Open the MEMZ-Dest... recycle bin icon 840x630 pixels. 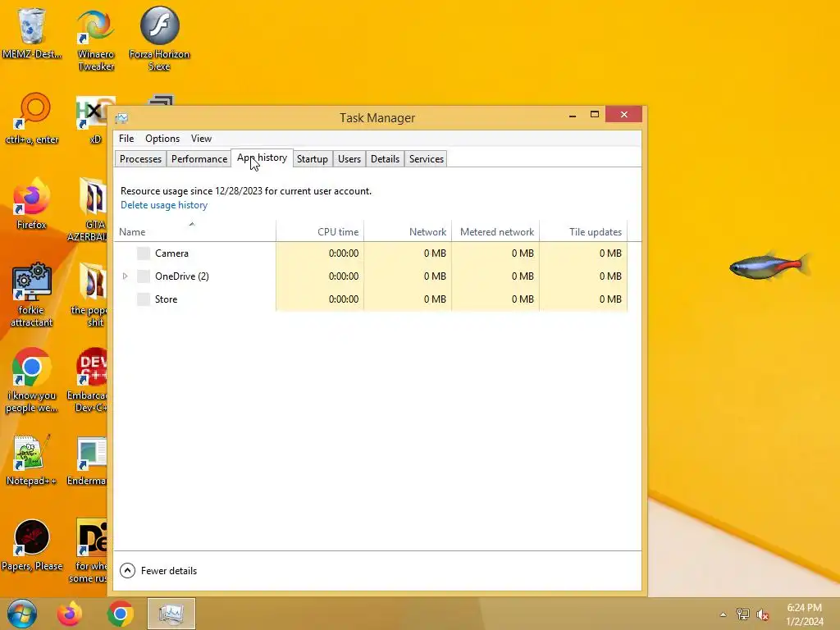pos(32,33)
